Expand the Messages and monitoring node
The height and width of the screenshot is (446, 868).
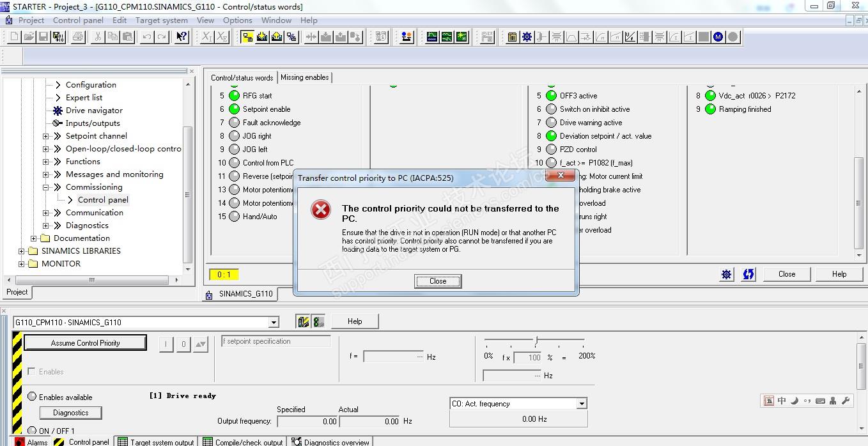tap(46, 174)
